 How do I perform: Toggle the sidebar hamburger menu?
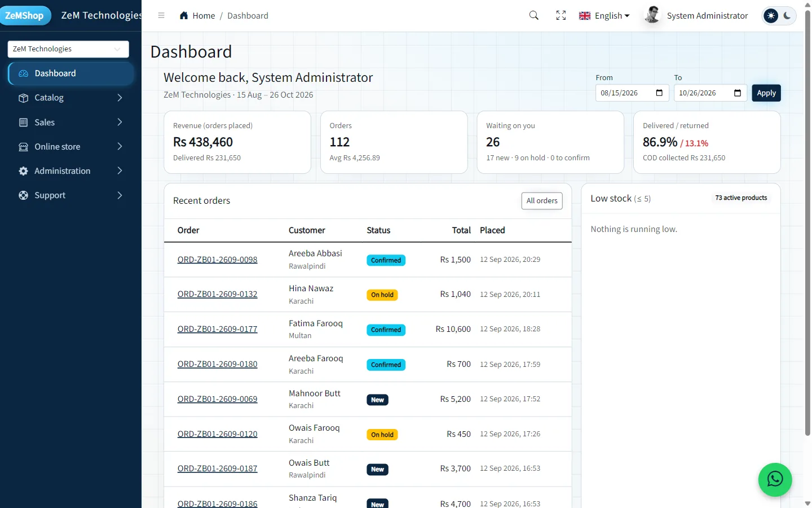(x=161, y=16)
